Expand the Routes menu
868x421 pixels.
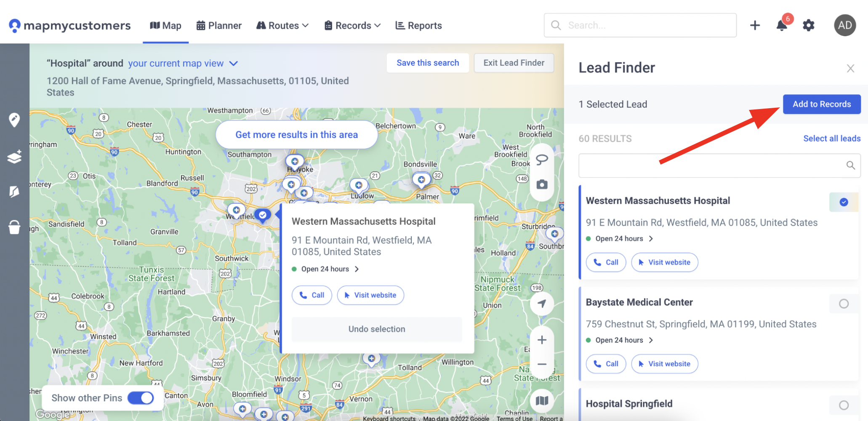click(282, 26)
